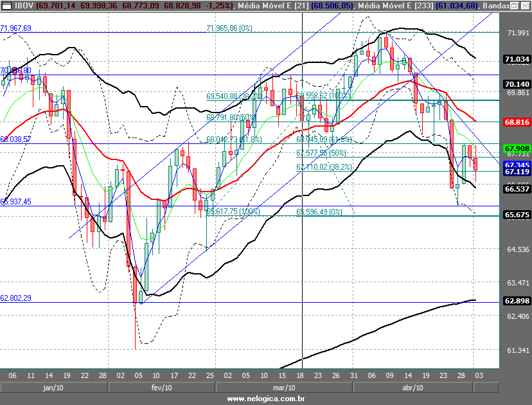Click the fev/10 month bar
The height and width of the screenshot is (405, 532).
tap(161, 388)
